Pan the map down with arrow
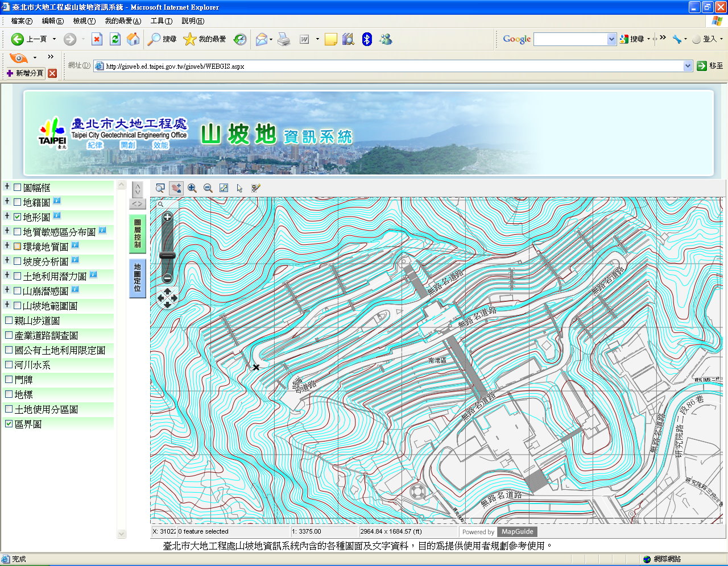 [x=167, y=305]
